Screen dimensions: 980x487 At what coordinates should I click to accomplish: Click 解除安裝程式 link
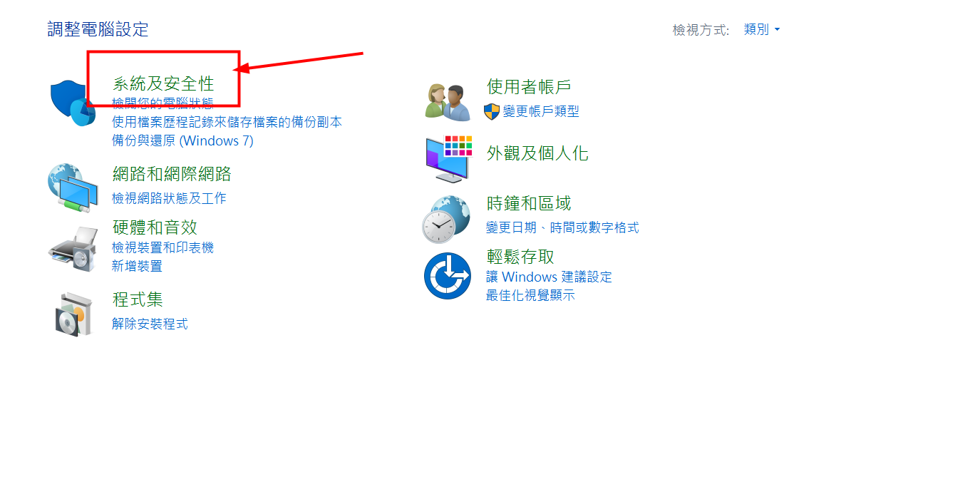tap(150, 324)
